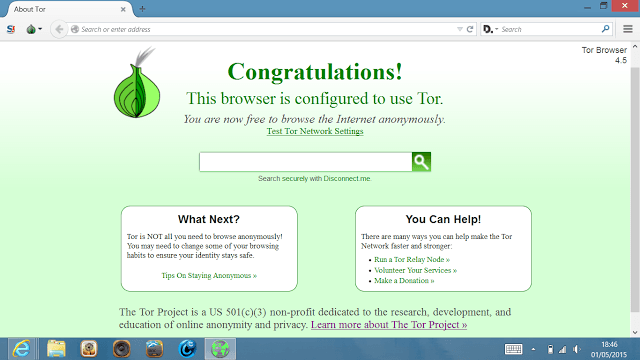Viewport: 640px width, 360px height.
Task: Click the NoScript S icon in toolbar
Action: click(11, 29)
